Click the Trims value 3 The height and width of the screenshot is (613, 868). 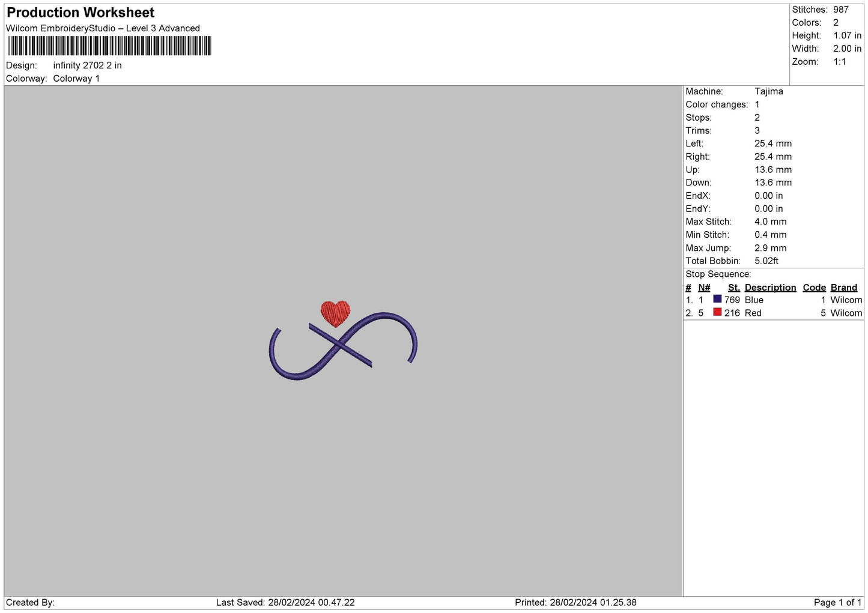tap(757, 131)
